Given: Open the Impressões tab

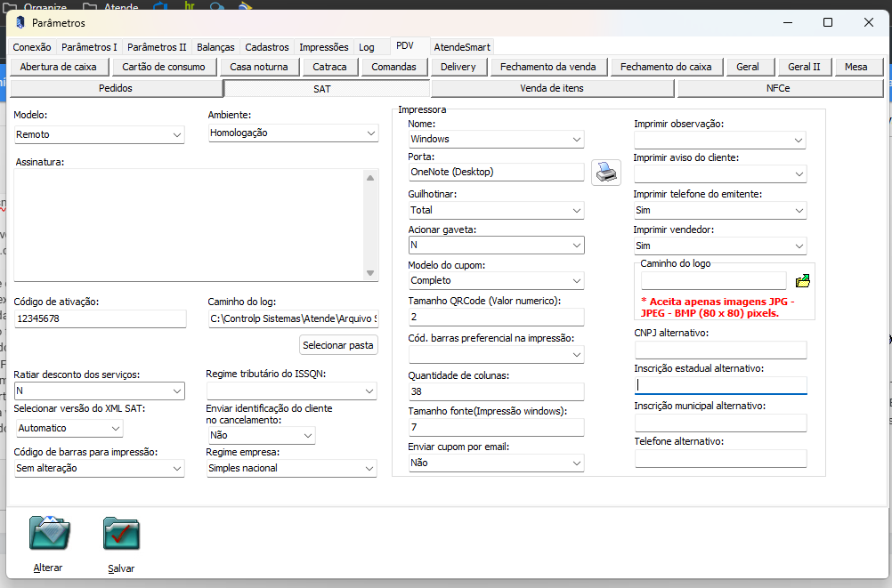Looking at the screenshot, I should (x=324, y=47).
